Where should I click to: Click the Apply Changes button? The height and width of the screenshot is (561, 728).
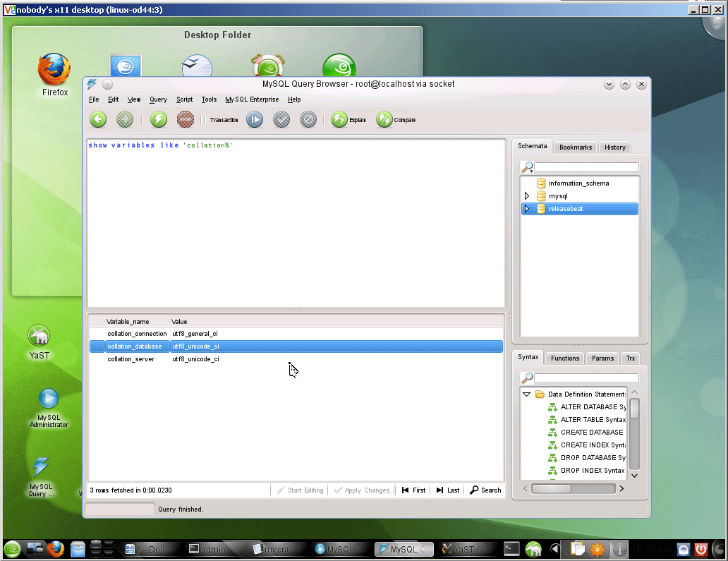click(362, 490)
